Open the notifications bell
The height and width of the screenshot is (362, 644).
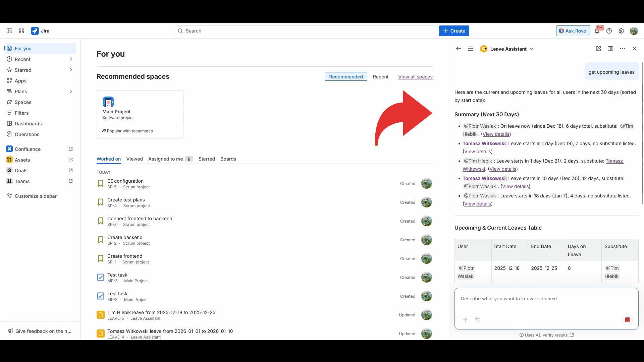tap(597, 31)
